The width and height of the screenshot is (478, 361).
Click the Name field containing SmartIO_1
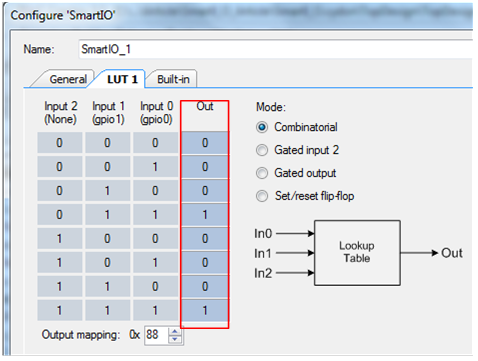(x=275, y=49)
